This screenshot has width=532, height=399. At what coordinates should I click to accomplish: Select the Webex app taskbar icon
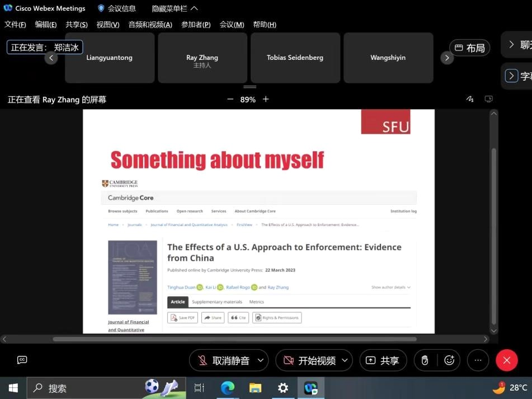(311, 388)
